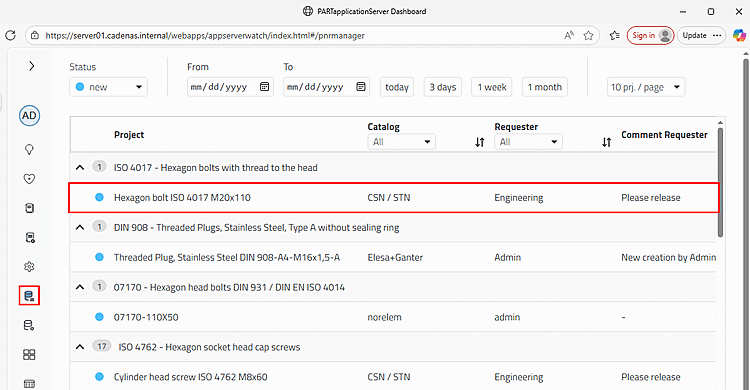Open the four-squares grid icon in sidebar
This screenshot has width=750, height=390.
(29, 355)
